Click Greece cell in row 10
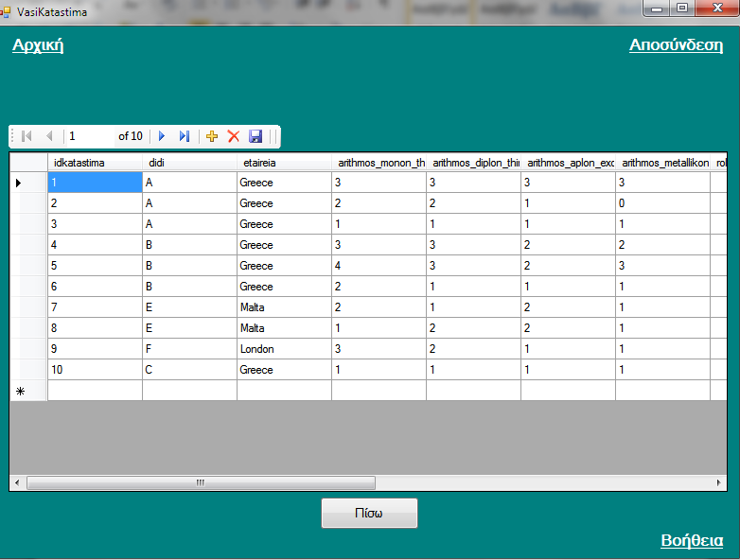The height and width of the screenshot is (560, 740). point(284,370)
